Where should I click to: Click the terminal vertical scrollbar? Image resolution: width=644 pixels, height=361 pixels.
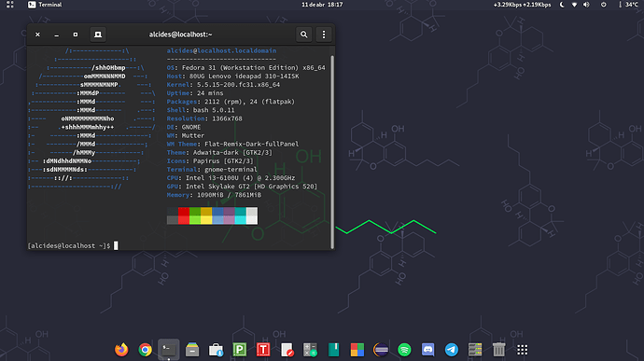[x=332, y=151]
